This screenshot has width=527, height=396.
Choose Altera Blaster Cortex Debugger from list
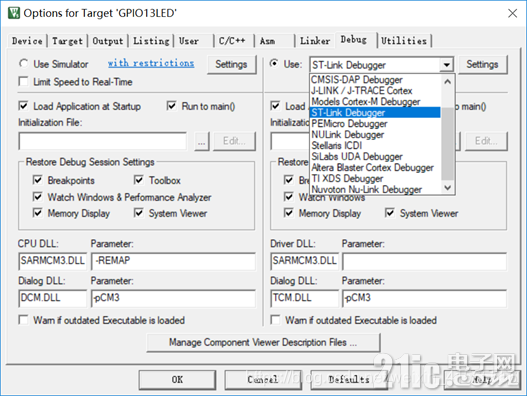click(x=375, y=168)
